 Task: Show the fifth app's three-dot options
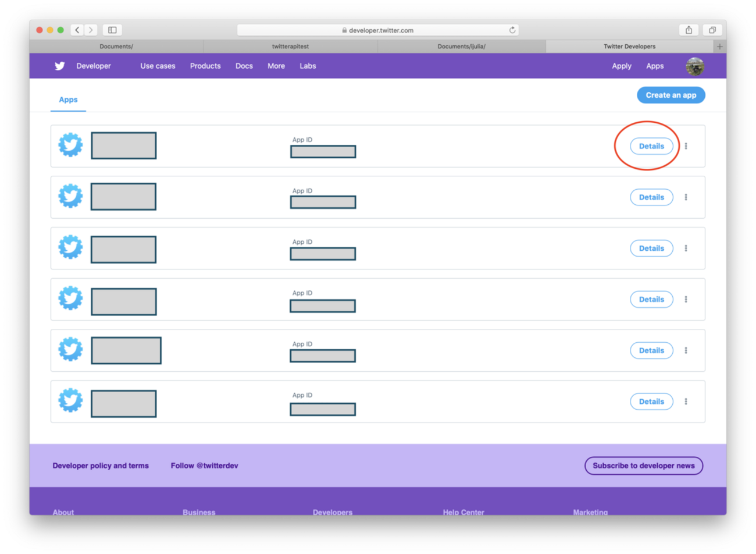point(686,350)
